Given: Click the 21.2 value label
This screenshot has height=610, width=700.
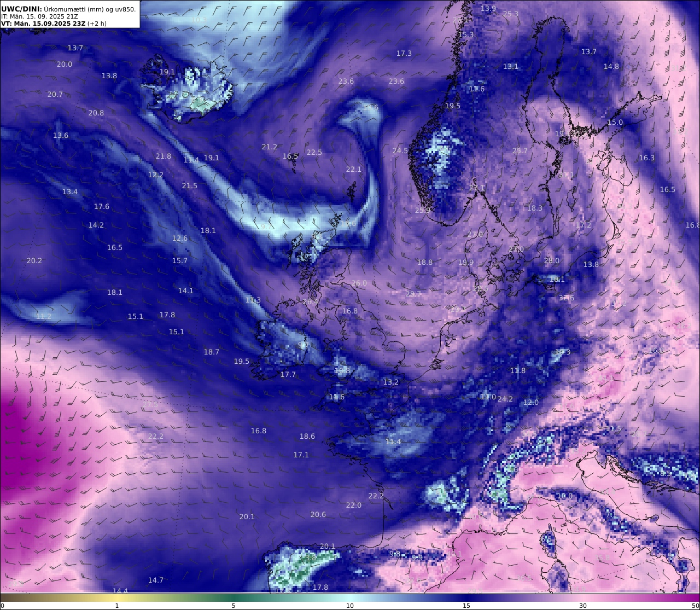Looking at the screenshot, I should [270, 147].
